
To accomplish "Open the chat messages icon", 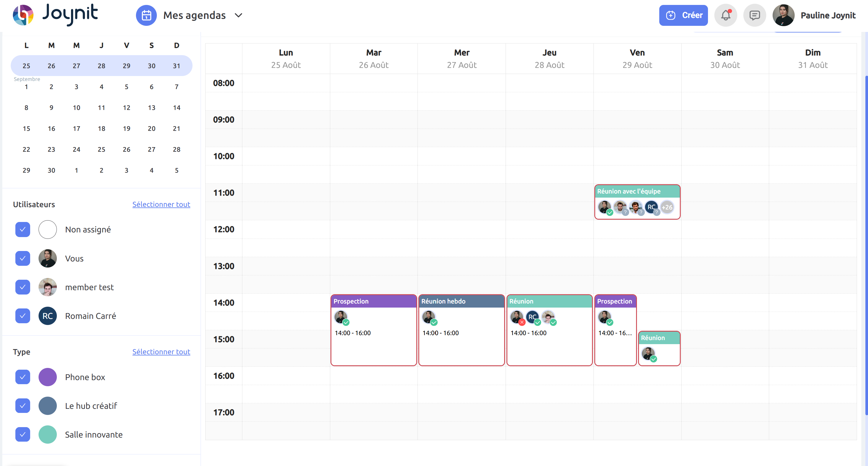I will point(754,15).
